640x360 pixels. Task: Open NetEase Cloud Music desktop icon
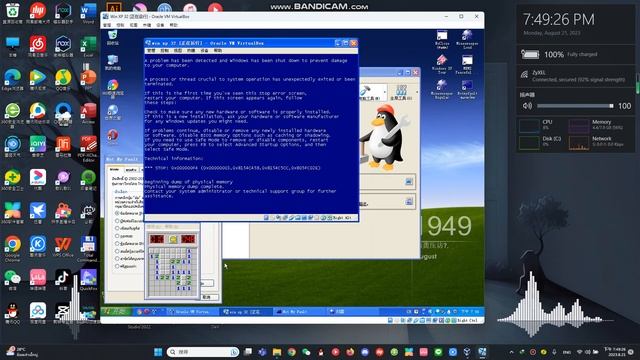click(x=38, y=46)
